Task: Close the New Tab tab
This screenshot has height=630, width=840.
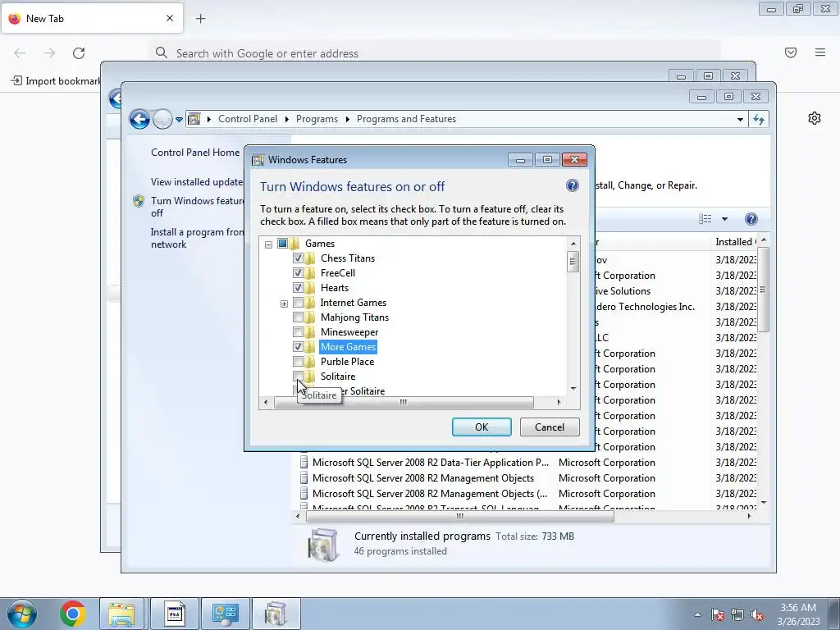Action: (170, 18)
